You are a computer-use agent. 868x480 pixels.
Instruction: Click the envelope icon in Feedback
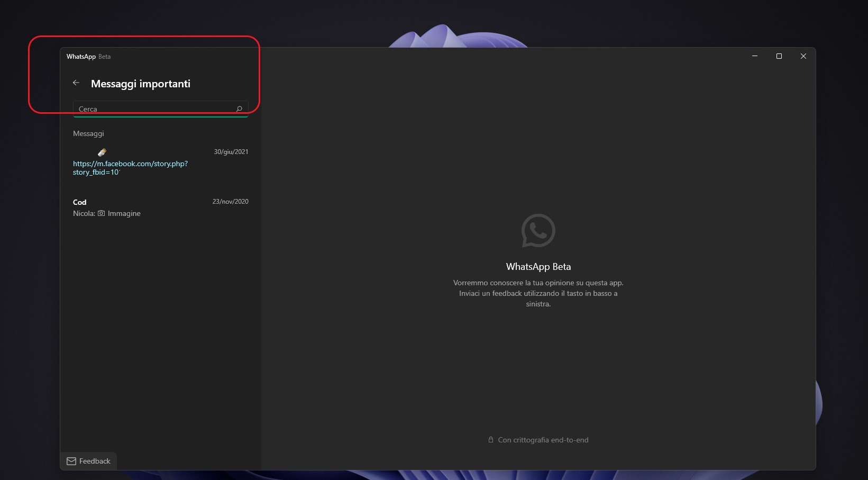[71, 461]
